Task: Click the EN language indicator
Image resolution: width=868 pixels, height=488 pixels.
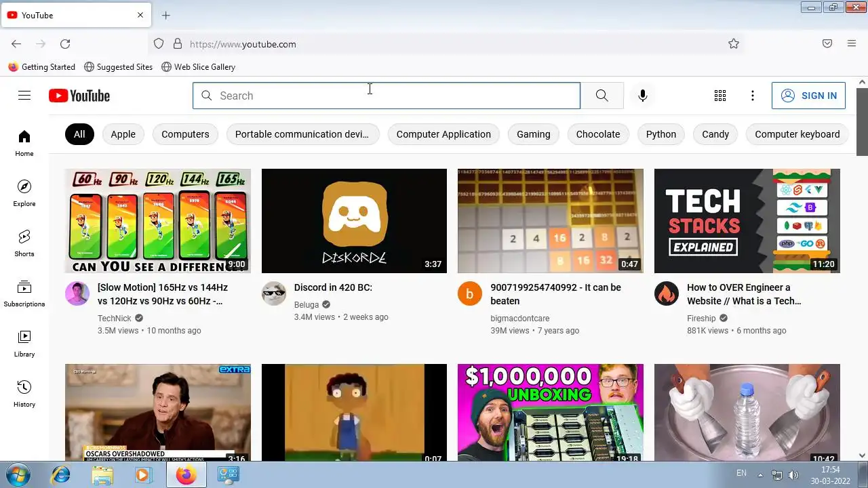Action: point(741,473)
